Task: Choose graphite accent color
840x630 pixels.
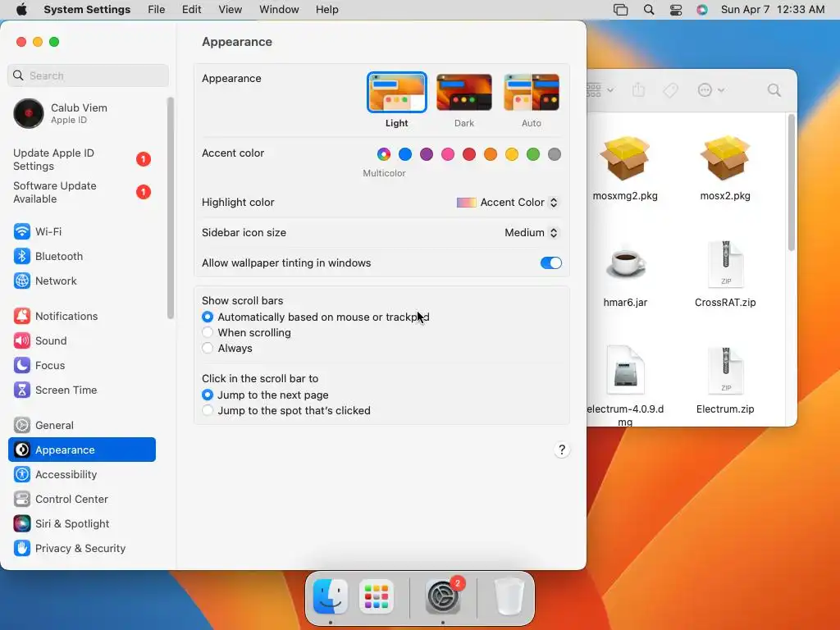Action: 555,154
